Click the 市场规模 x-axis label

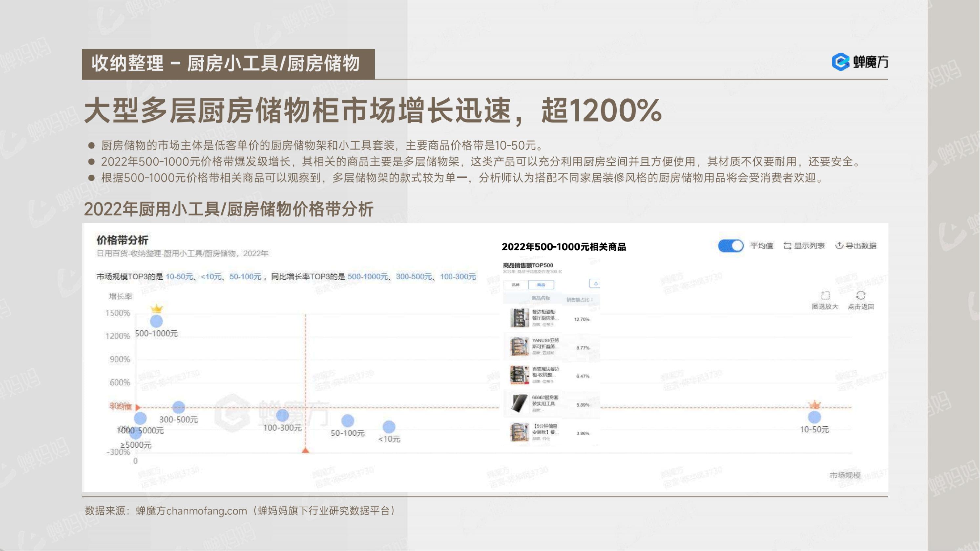tap(845, 475)
